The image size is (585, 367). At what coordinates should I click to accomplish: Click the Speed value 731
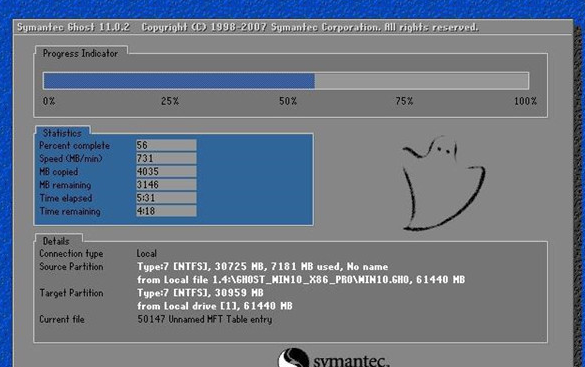coord(166,158)
